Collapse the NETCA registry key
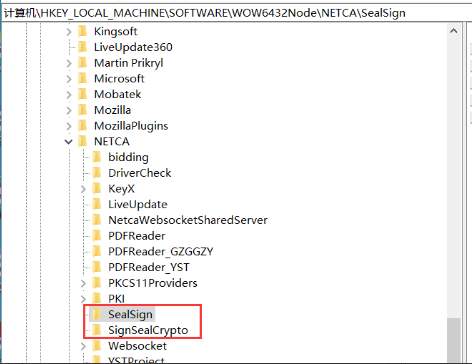This screenshot has width=472, height=364. point(69,142)
